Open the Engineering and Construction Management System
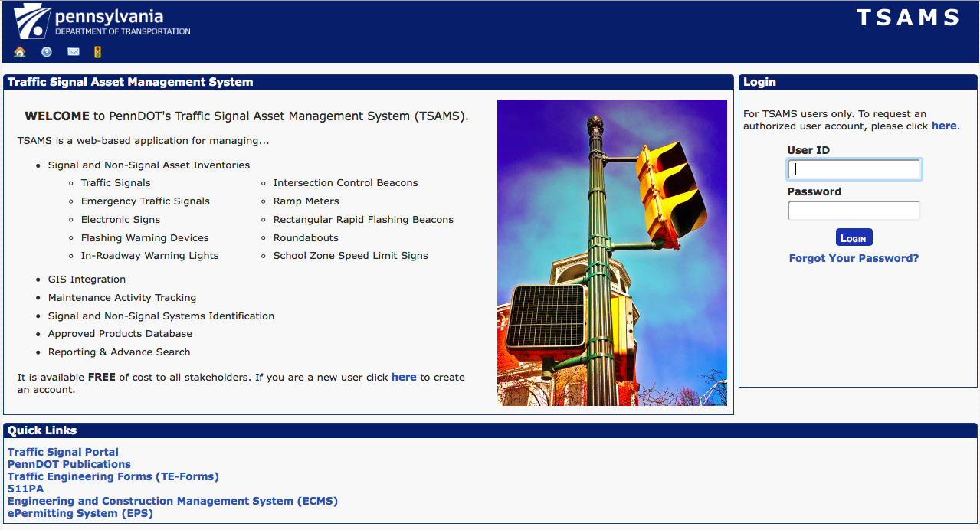 coord(172,501)
